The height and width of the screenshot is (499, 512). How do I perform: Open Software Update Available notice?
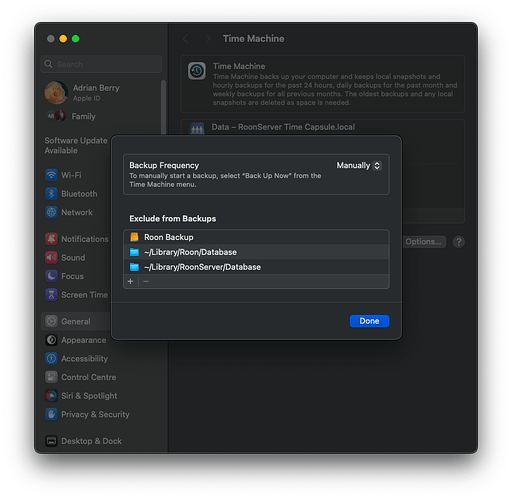pyautogui.click(x=76, y=145)
